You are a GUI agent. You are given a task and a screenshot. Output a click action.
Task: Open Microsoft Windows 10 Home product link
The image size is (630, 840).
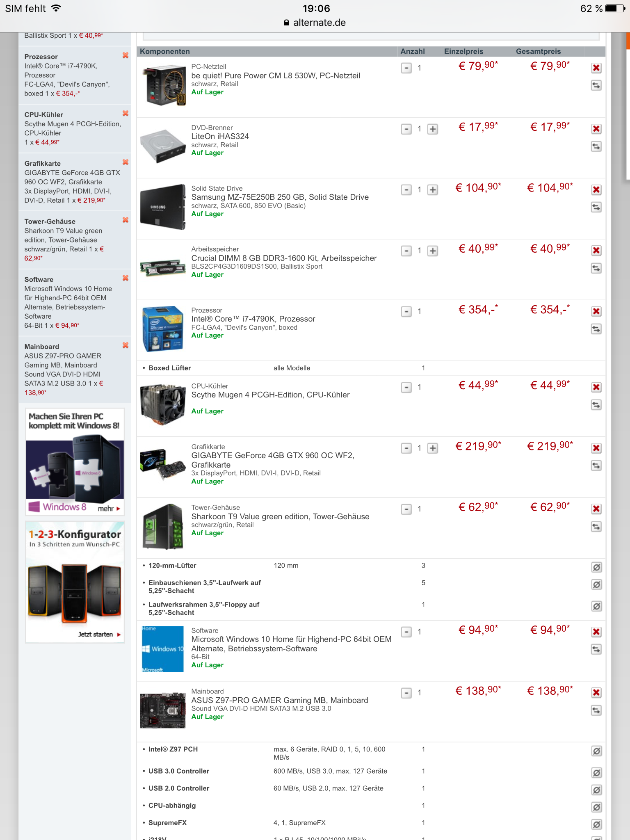pos(292,644)
